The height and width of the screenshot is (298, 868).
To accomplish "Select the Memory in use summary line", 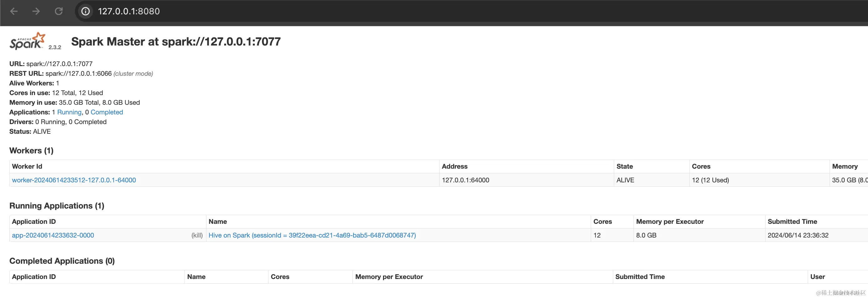I will 75,102.
